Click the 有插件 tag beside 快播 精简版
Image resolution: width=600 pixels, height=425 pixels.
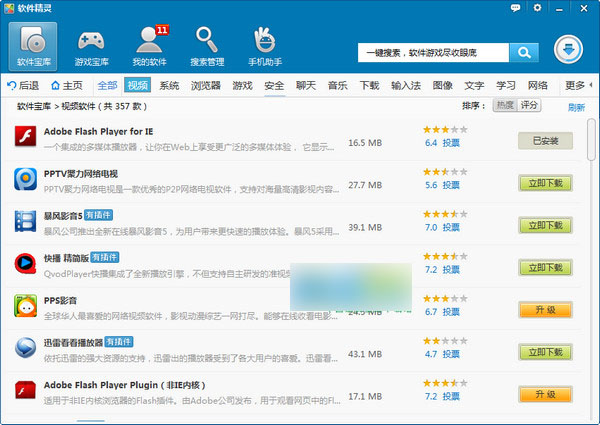point(105,257)
